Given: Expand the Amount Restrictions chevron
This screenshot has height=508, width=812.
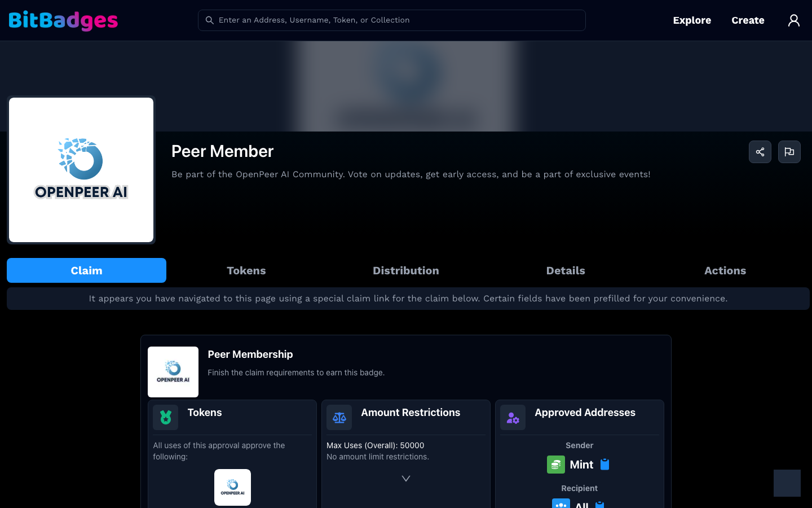Looking at the screenshot, I should point(406,479).
